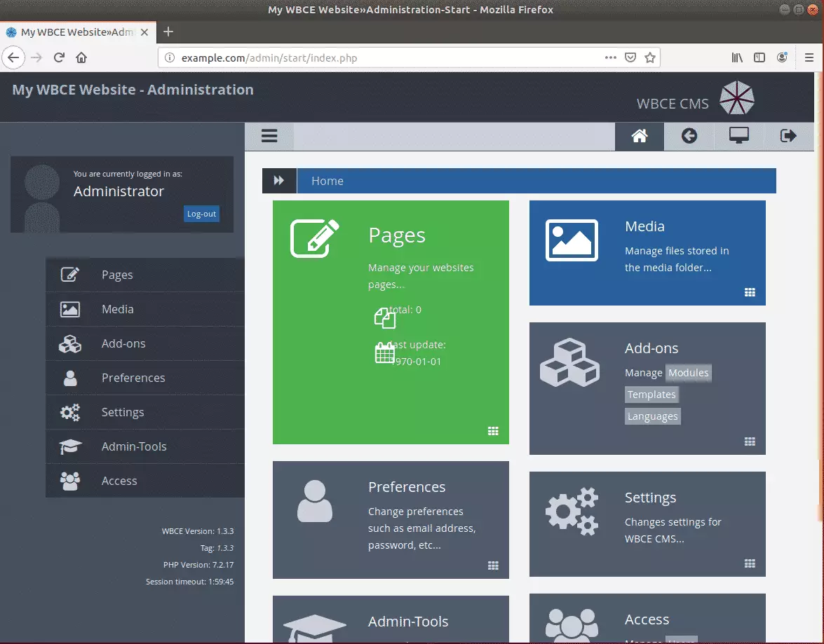
Task: Open Modules from Add-ons card
Action: [689, 373]
